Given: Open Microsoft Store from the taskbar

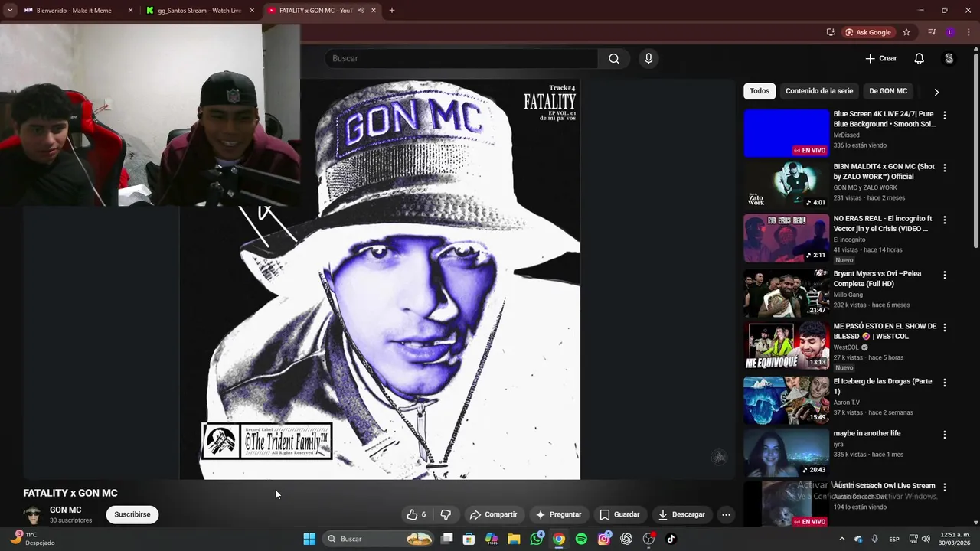Looking at the screenshot, I should pos(469,539).
